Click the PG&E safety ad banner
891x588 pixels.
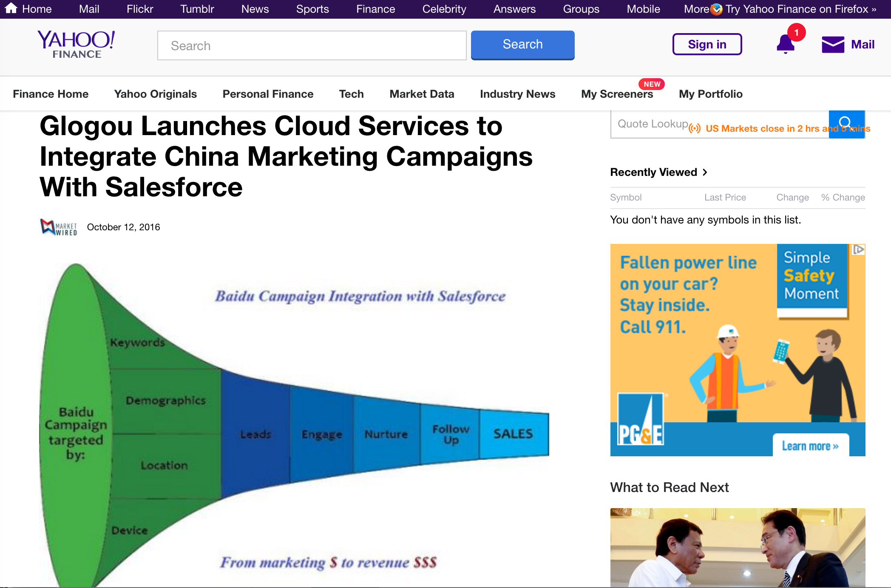coord(738,350)
